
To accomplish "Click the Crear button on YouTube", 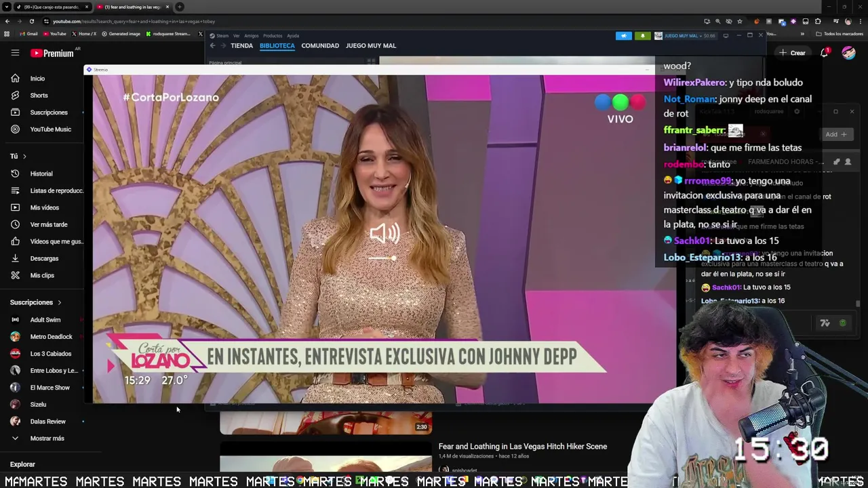I will click(792, 53).
